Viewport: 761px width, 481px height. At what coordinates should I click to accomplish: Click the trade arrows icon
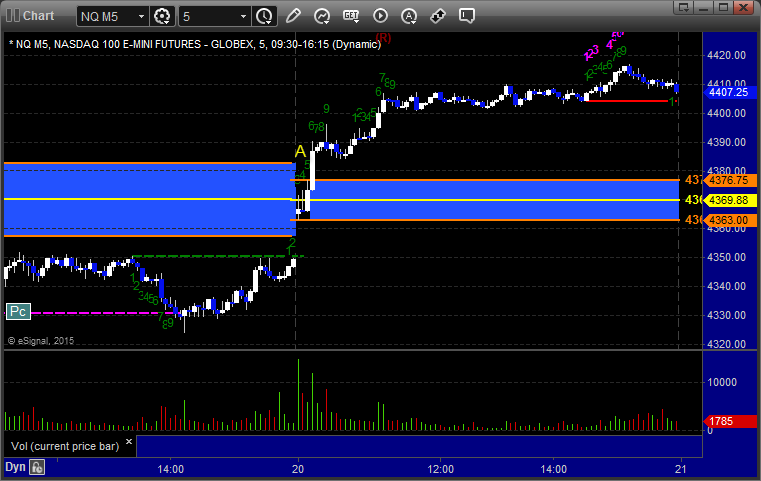click(438, 16)
